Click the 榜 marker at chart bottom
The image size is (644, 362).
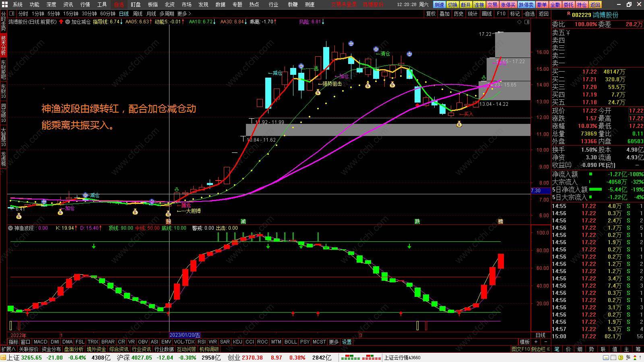click(x=500, y=221)
